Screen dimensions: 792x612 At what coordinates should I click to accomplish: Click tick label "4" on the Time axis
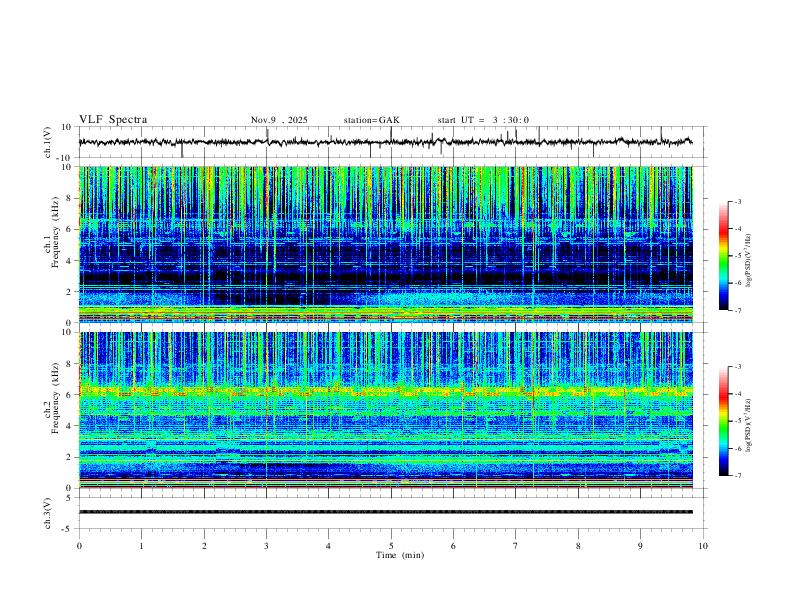tap(328, 546)
